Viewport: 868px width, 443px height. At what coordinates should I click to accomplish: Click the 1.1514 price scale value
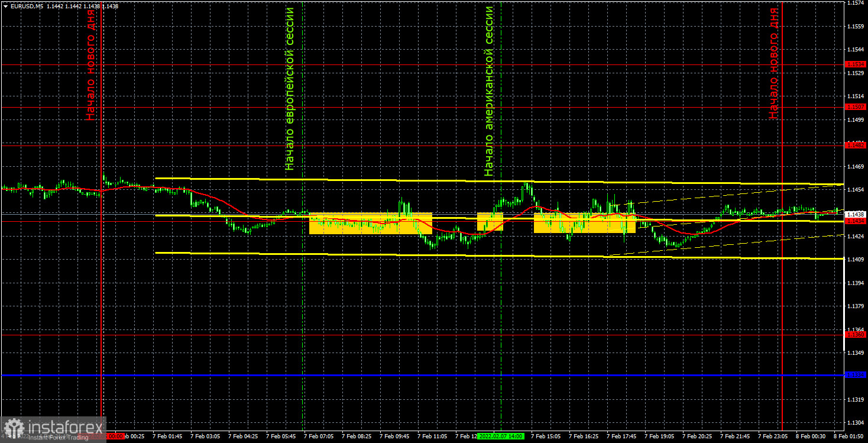(856, 96)
